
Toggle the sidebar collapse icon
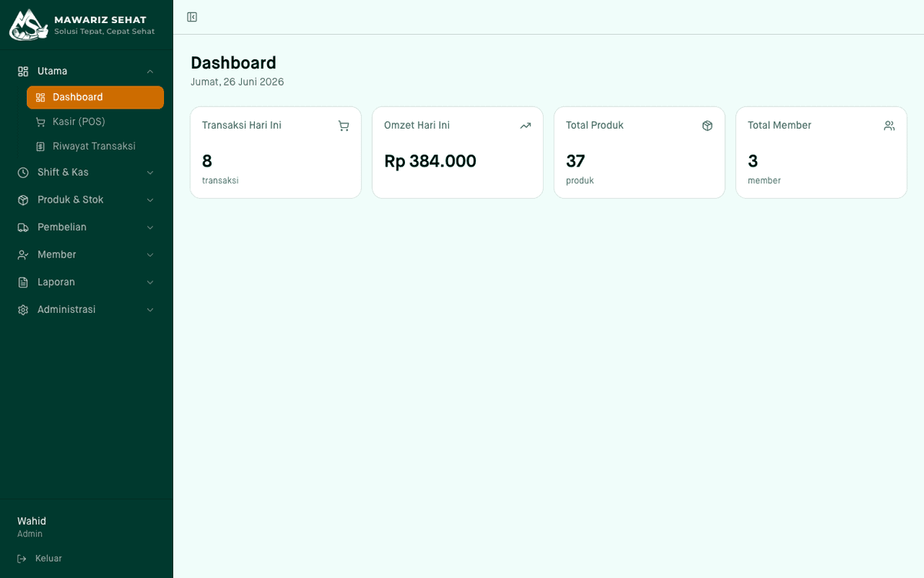click(192, 17)
